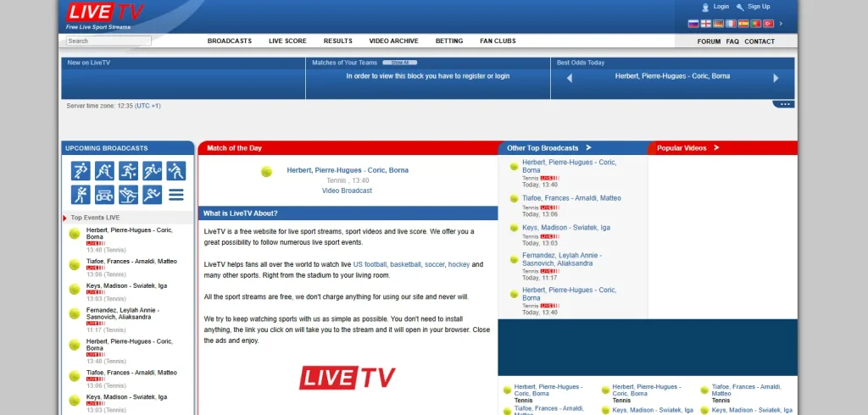Open the football sport icon in Upcoming Broadcasts
The image size is (868, 415).
click(x=81, y=170)
